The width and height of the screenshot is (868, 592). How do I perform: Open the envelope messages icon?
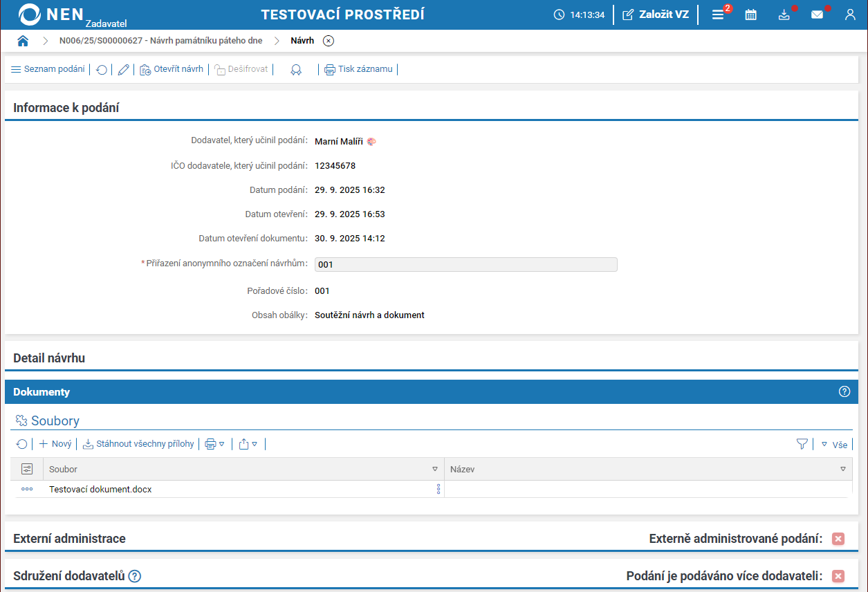817,15
